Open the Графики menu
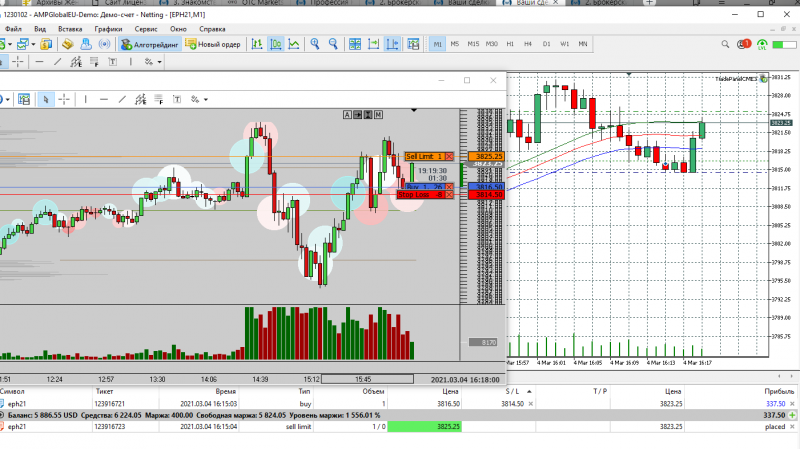Viewport: 800px width, 449px height. point(108,29)
